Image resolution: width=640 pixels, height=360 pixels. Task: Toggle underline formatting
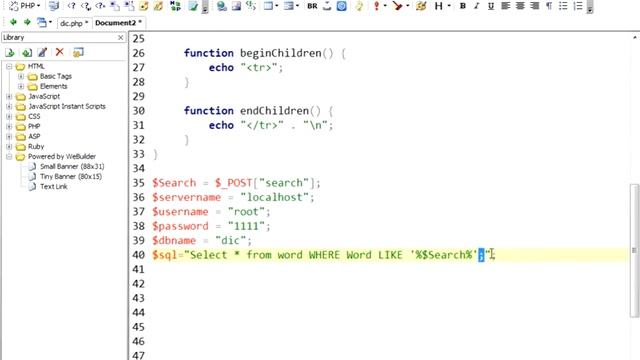click(491, 6)
